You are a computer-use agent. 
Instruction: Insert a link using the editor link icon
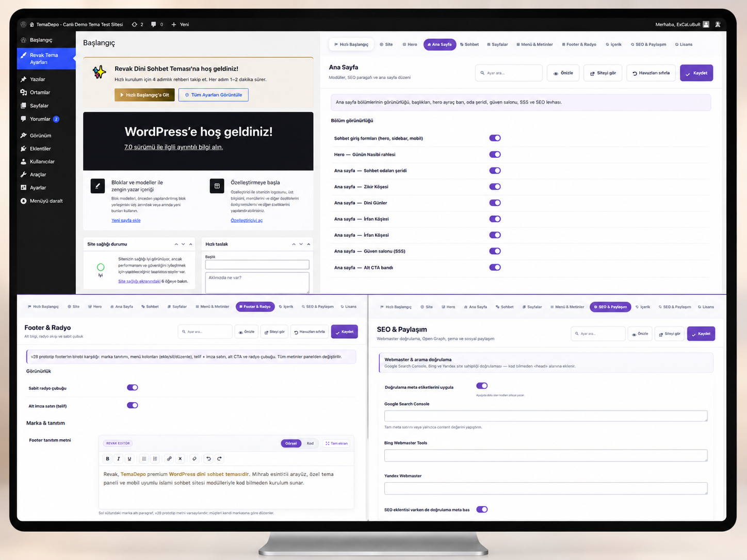point(169,458)
